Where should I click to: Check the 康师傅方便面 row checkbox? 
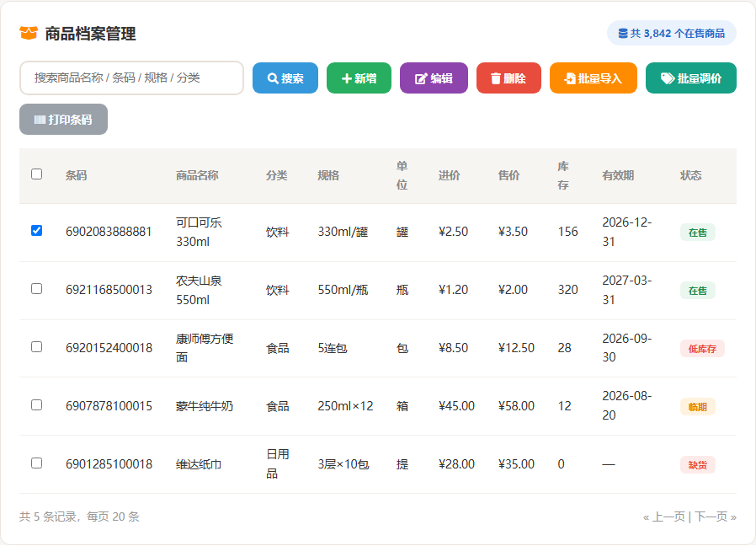click(x=37, y=346)
